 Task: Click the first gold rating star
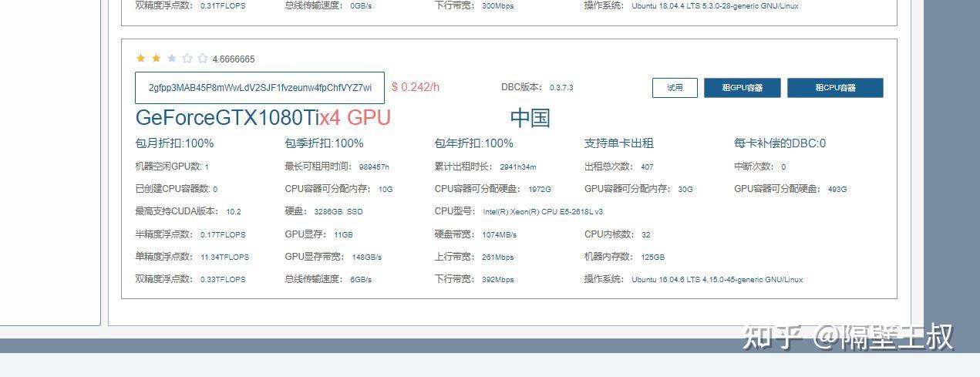[x=140, y=59]
